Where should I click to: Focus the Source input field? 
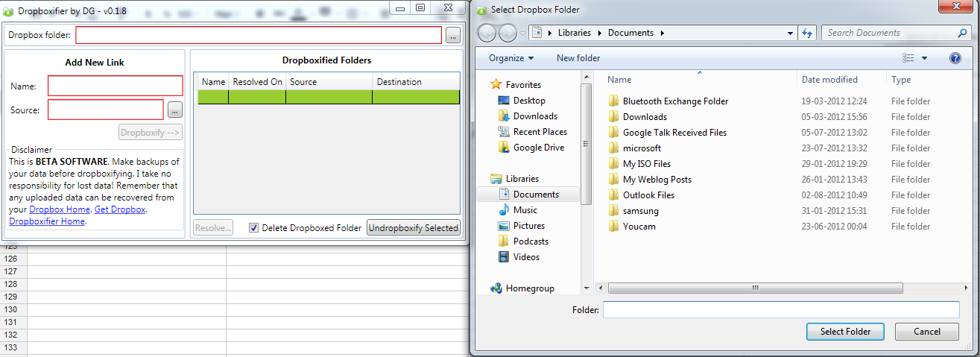click(x=106, y=110)
